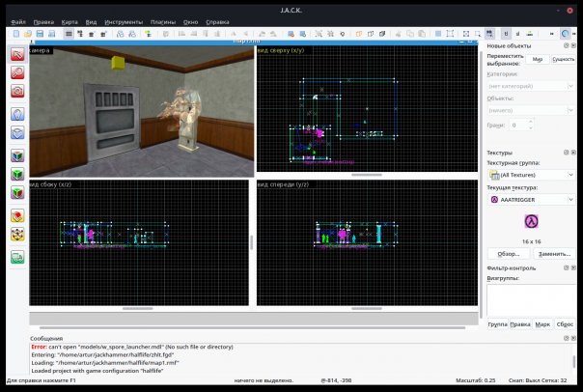Select the Entity (lightbulb) tool

point(17,113)
